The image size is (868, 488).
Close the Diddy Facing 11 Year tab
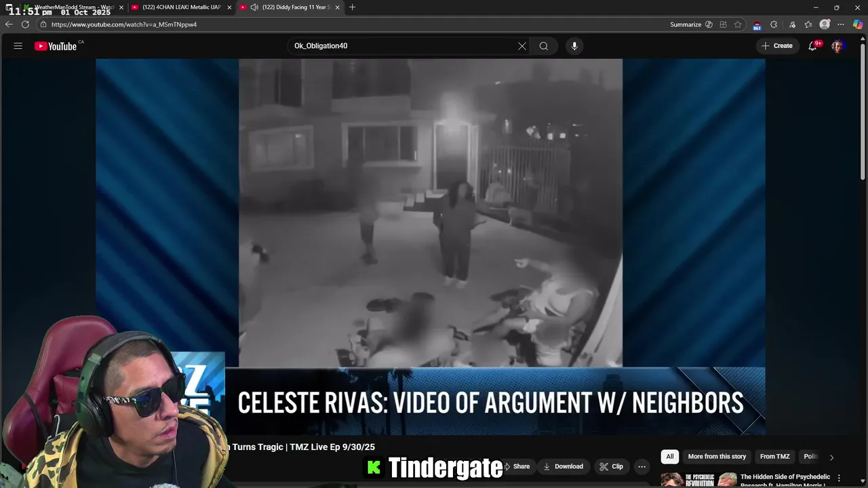pos(337,7)
